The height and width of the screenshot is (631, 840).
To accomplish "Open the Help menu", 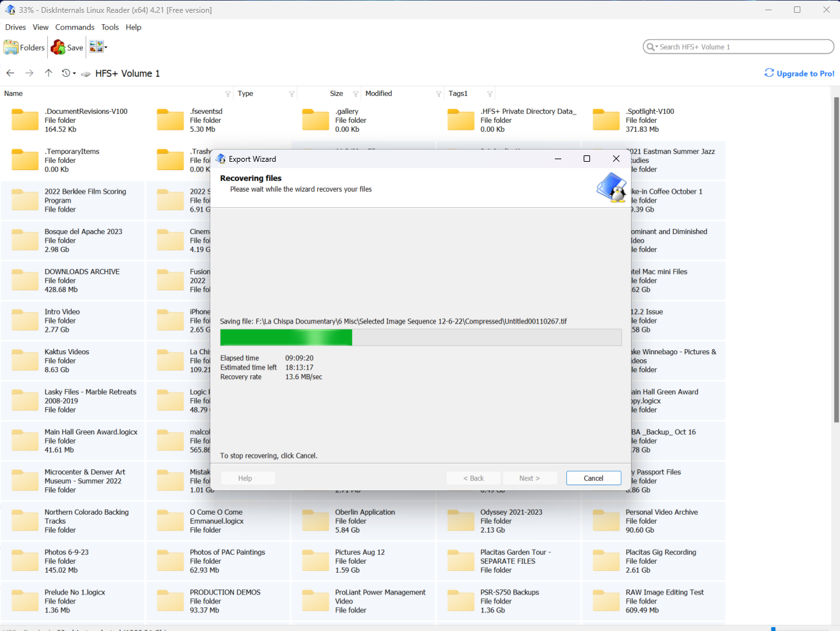I will click(134, 27).
